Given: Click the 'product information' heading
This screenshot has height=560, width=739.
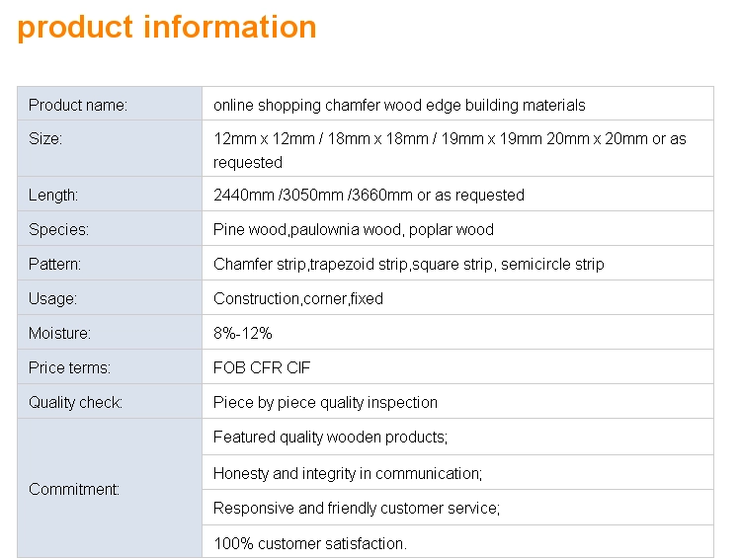Looking at the screenshot, I should click(166, 28).
